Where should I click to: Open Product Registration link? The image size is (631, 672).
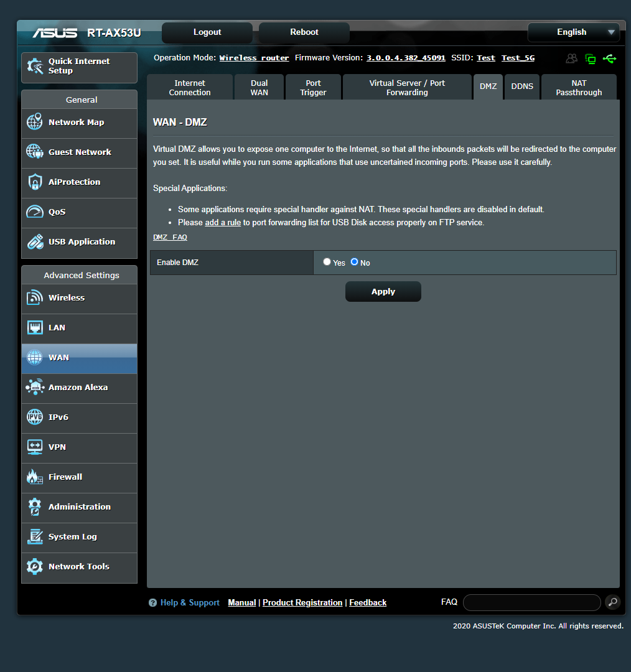(x=302, y=602)
